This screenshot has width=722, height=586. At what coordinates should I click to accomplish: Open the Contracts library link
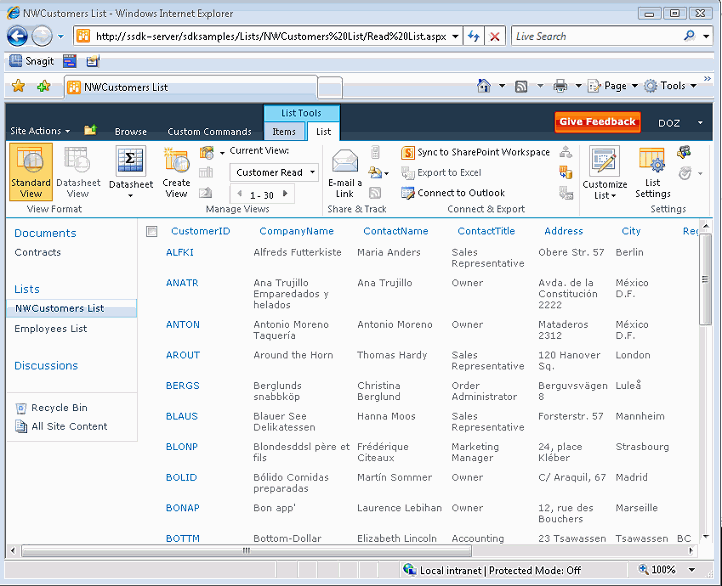[x=38, y=252]
